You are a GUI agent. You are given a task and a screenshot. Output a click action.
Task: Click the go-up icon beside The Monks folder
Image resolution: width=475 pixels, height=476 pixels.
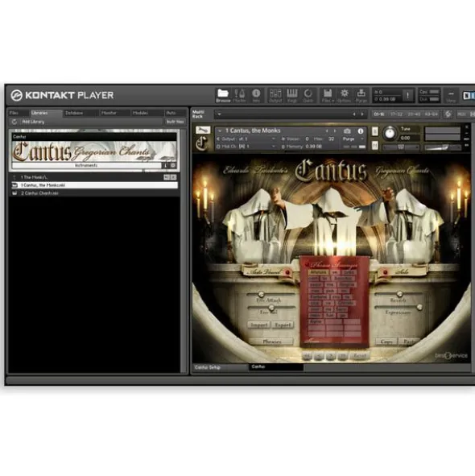(14, 177)
